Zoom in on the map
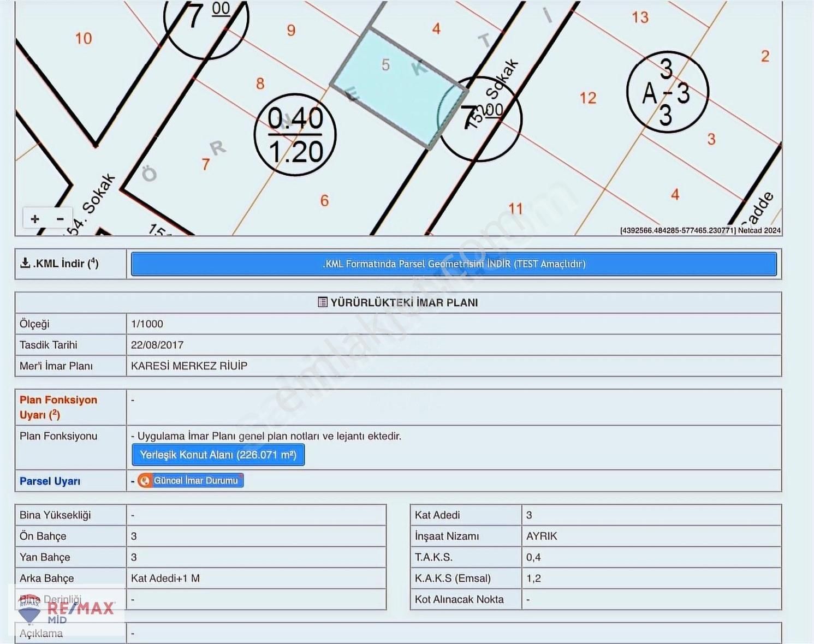 tap(35, 219)
